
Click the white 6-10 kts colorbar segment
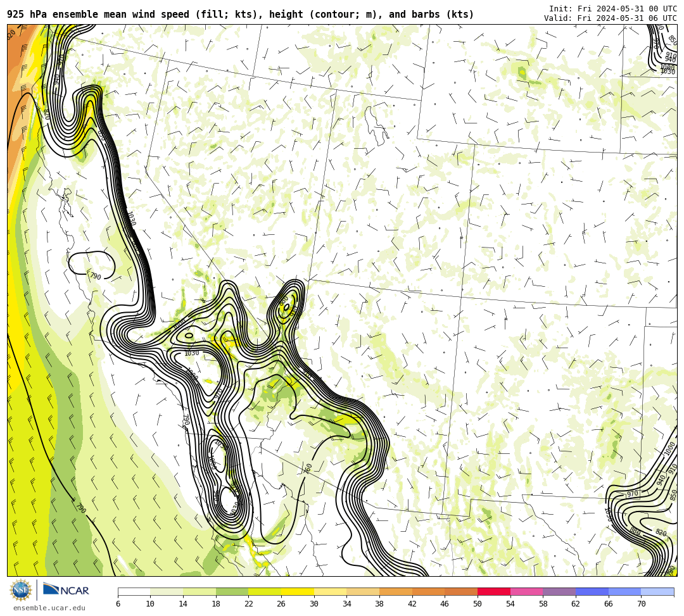coord(134,591)
